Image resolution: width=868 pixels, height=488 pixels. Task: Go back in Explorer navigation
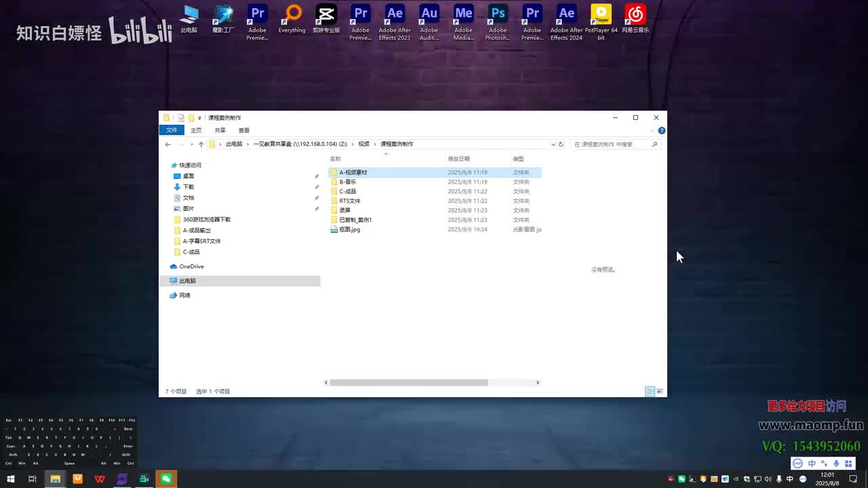[168, 144]
